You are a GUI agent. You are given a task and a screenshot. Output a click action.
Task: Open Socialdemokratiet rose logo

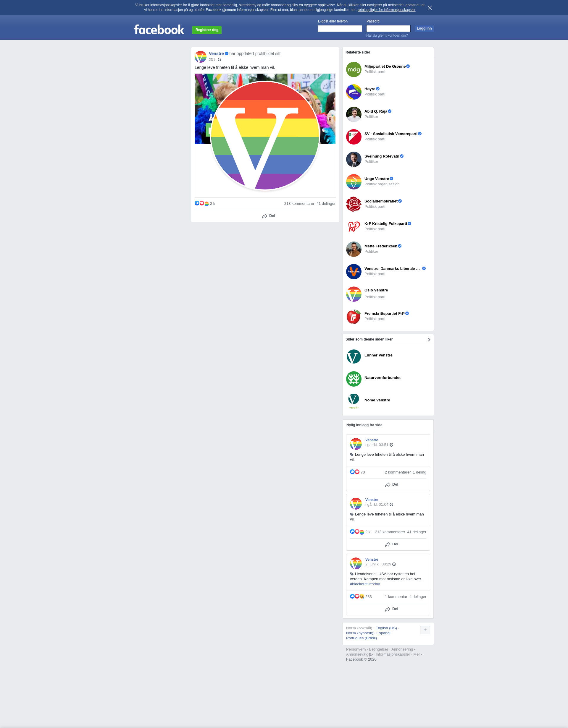(354, 204)
